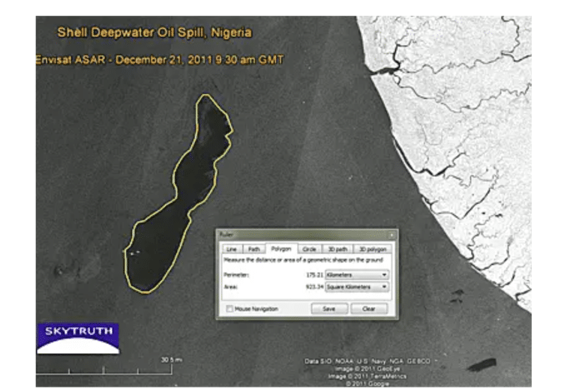
Task: Click the 'Image © 2011 GeoEye' attribution
Action: [x=367, y=369]
